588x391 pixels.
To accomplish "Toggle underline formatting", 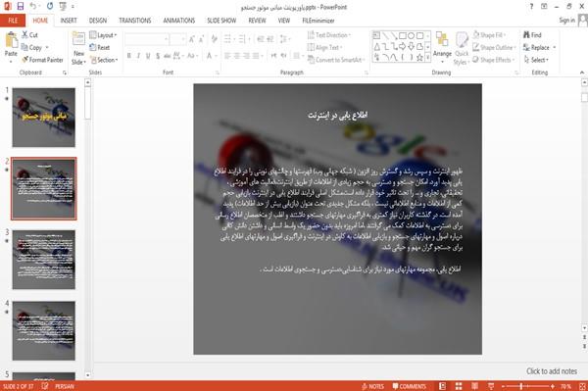I will pos(148,56).
